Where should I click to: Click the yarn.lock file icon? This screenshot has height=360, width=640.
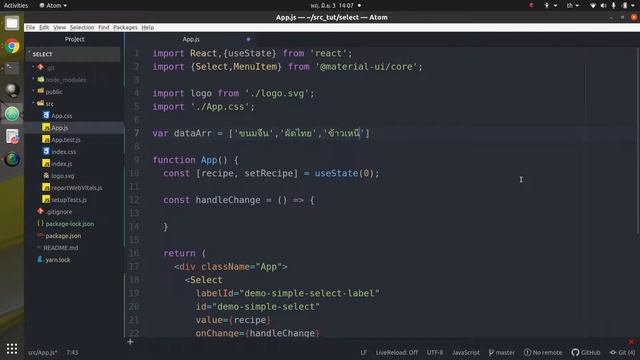pos(40,260)
